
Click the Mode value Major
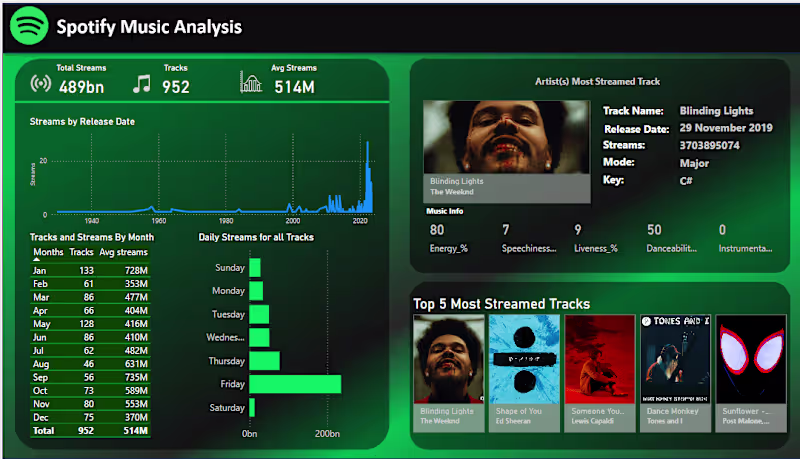pos(694,163)
